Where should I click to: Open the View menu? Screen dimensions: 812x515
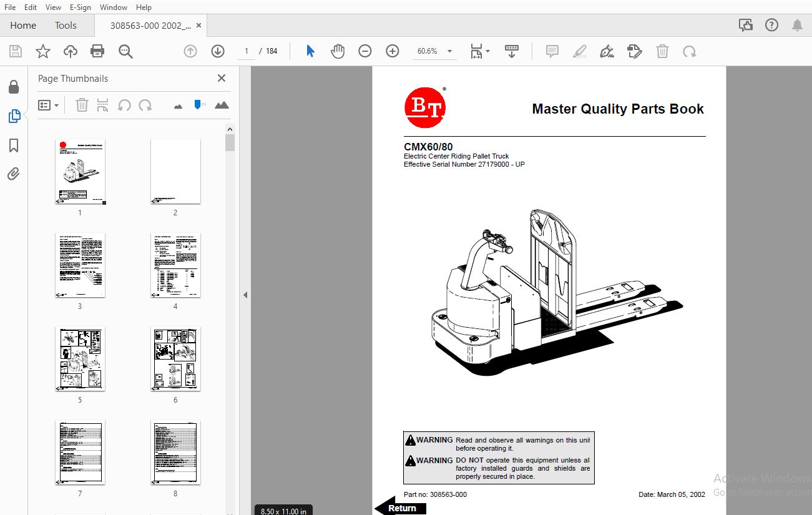click(x=54, y=7)
